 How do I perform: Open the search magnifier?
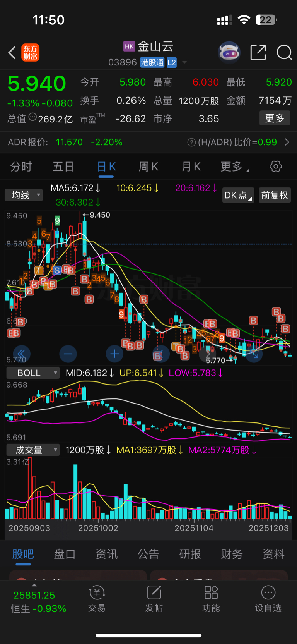(x=284, y=53)
